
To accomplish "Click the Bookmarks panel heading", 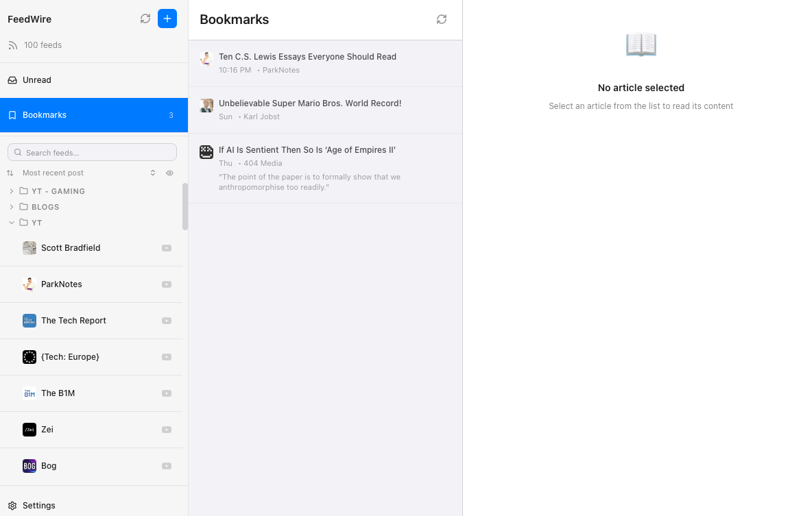I will (235, 20).
